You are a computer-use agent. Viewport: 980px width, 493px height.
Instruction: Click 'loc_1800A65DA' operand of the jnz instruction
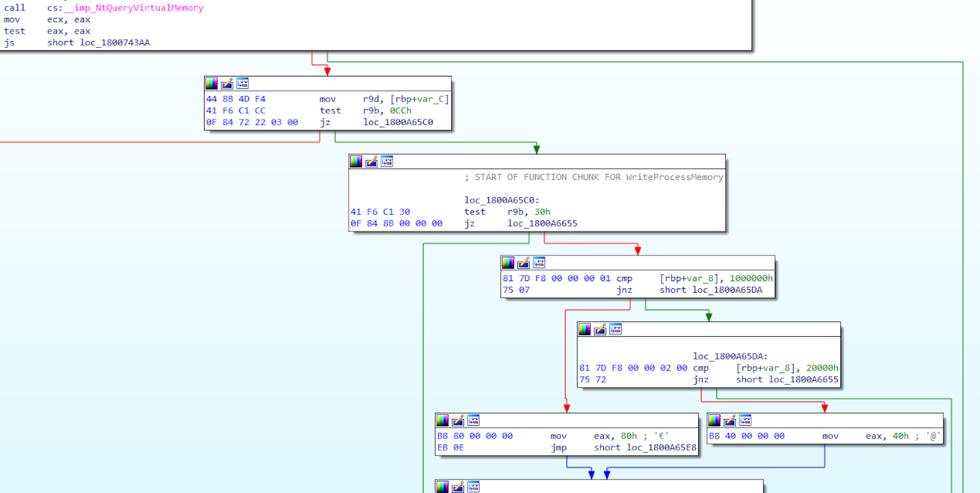(727, 290)
